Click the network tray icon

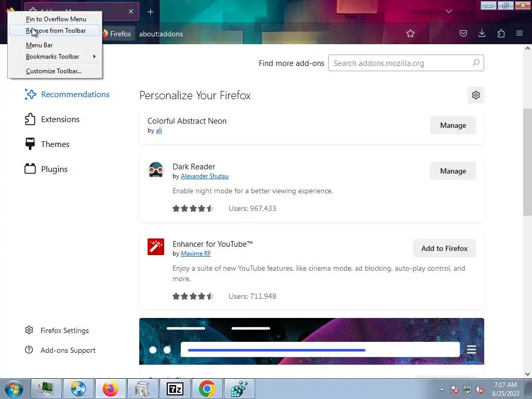pos(467,389)
